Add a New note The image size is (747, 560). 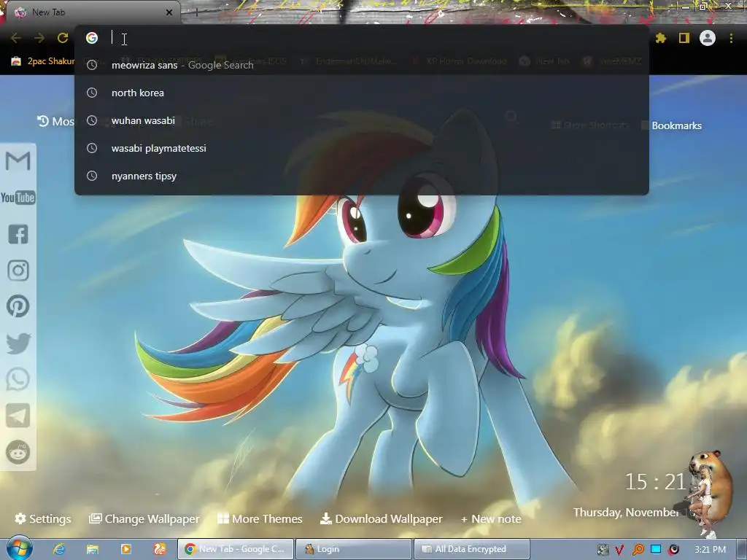pyautogui.click(x=491, y=519)
